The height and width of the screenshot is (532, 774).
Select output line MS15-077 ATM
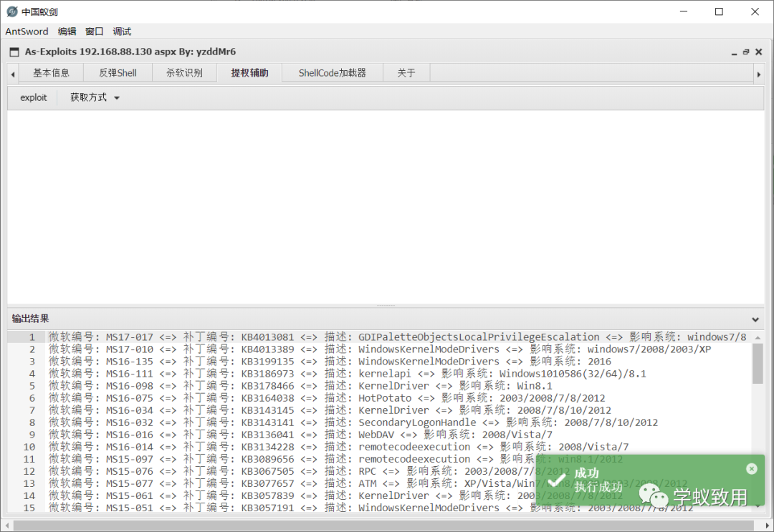point(368,484)
